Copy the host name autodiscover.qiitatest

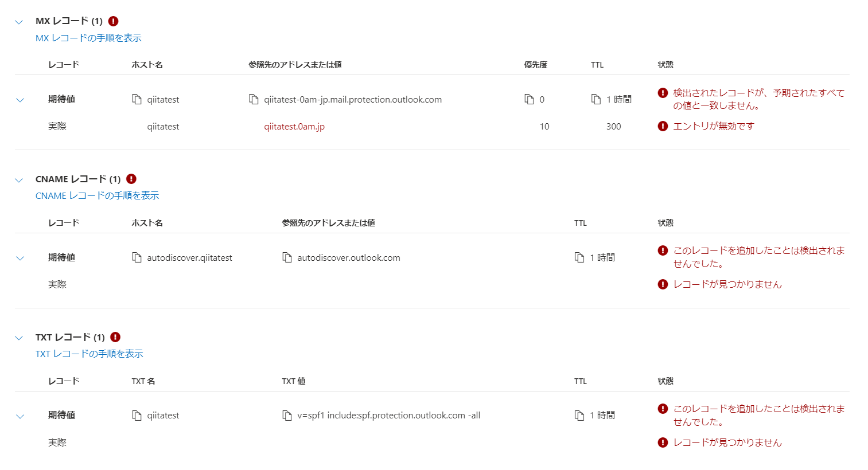coord(137,257)
